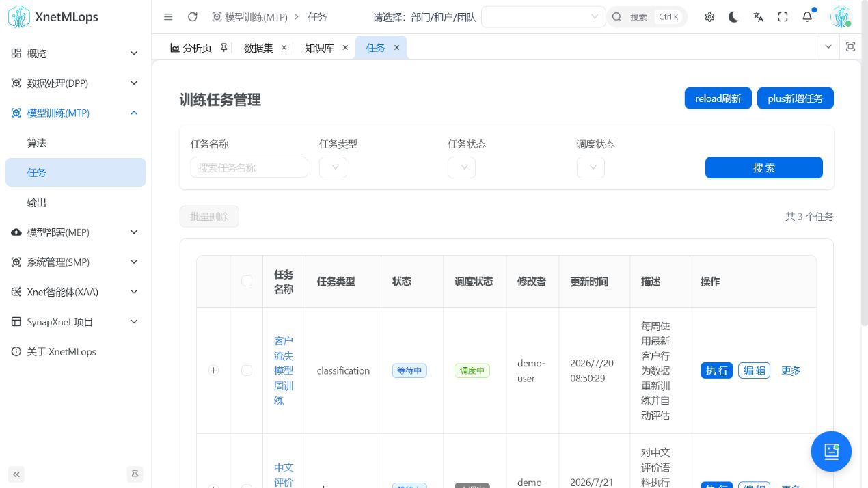Image resolution: width=868 pixels, height=488 pixels.
Task: Enter fullscreen with the expand icon
Action: pyautogui.click(x=783, y=17)
